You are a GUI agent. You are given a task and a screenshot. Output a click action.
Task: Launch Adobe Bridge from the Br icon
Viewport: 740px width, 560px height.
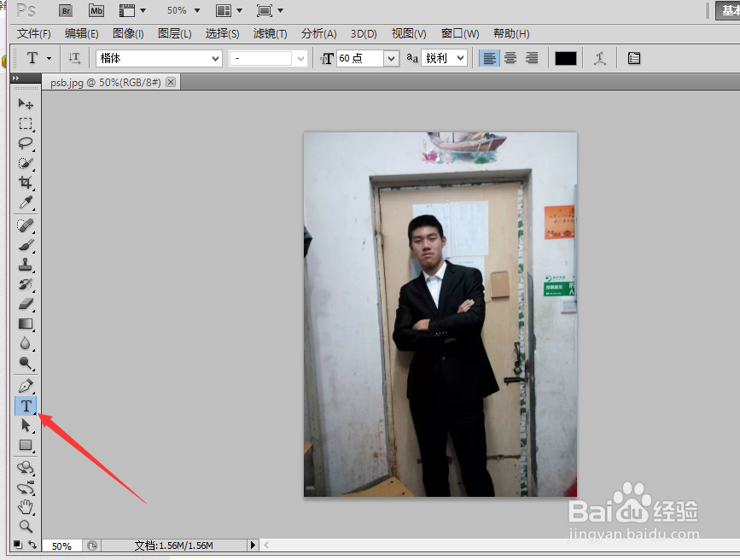(x=66, y=10)
